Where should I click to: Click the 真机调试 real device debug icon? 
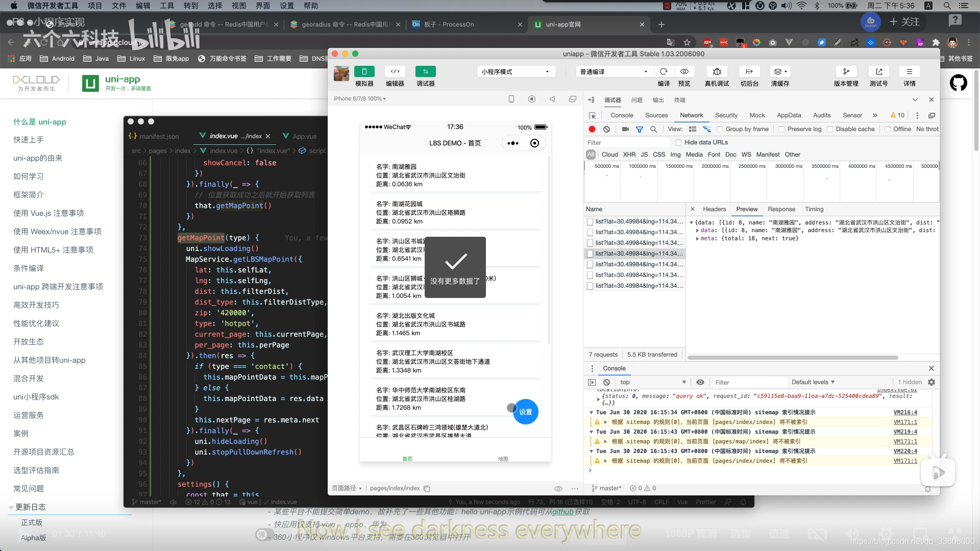(x=717, y=72)
